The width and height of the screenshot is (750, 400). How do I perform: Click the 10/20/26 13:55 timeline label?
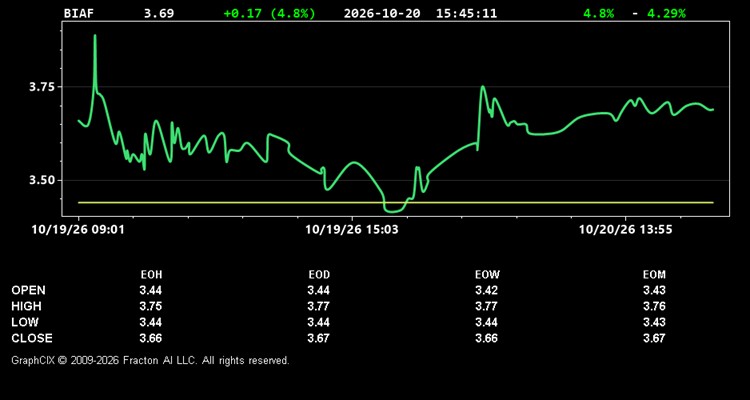point(625,230)
